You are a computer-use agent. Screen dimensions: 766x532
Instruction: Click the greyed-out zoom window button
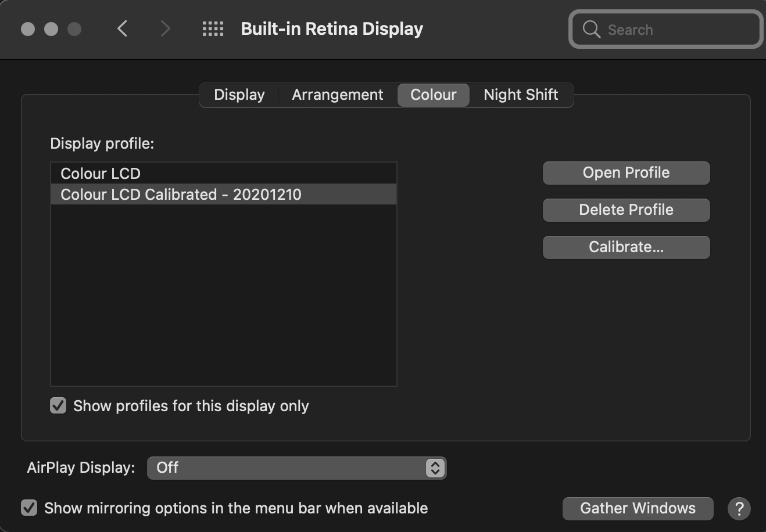pos(74,28)
